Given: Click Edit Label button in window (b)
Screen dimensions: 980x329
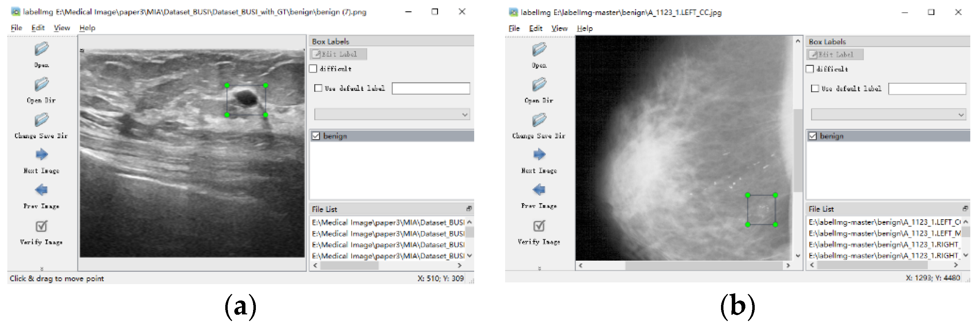Looking at the screenshot, I should pyautogui.click(x=835, y=55).
